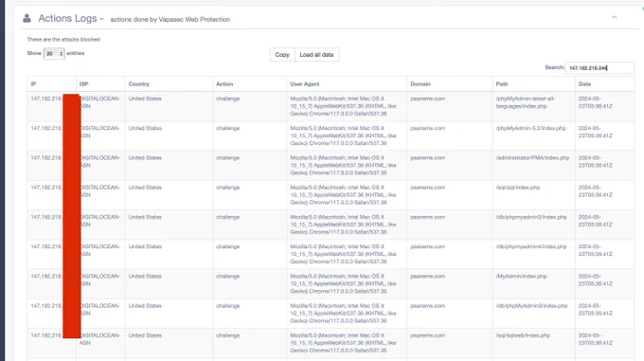
Task: Click domain cell in /MyAdmin/index.php row
Action: (427, 276)
